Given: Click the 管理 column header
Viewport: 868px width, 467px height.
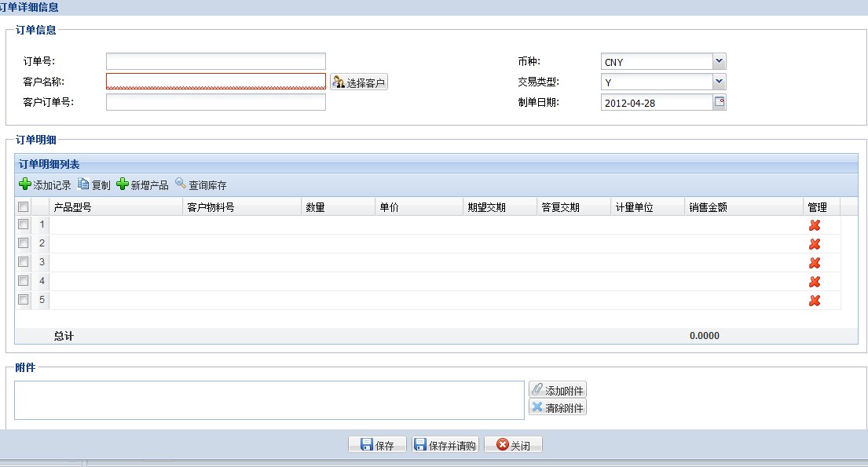Looking at the screenshot, I should point(822,207).
